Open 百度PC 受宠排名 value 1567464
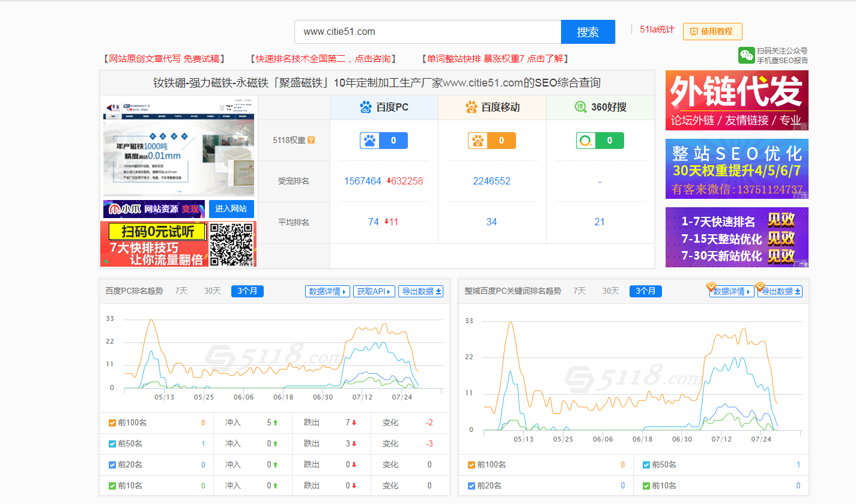Viewport: 856px width, 504px height. (x=363, y=181)
